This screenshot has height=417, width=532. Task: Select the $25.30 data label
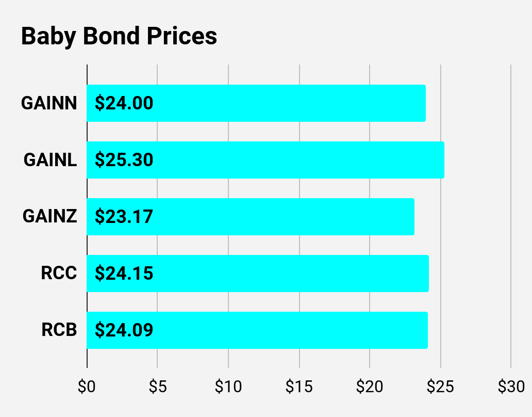124,160
